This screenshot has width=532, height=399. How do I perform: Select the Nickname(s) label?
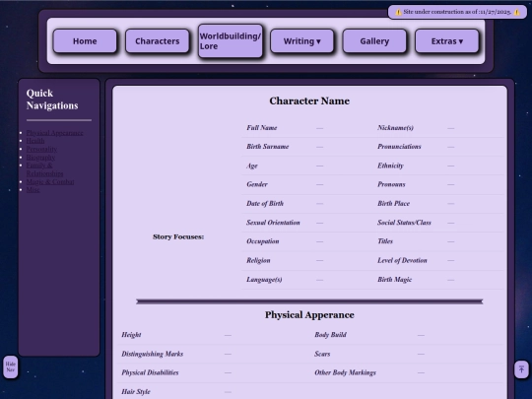[395, 128]
